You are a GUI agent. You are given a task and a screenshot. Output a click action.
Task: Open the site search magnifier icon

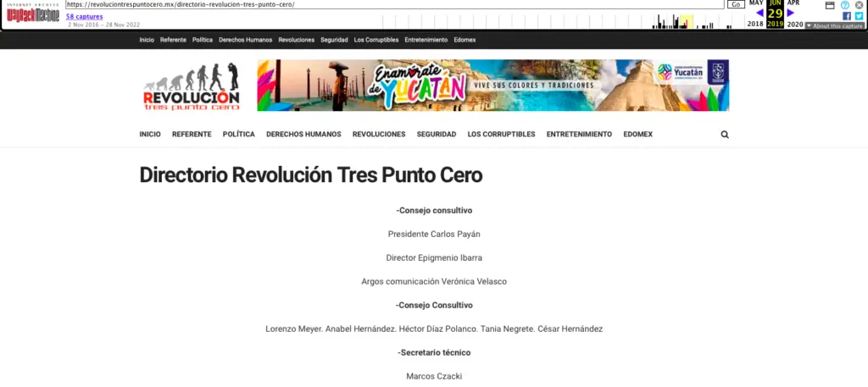click(725, 135)
